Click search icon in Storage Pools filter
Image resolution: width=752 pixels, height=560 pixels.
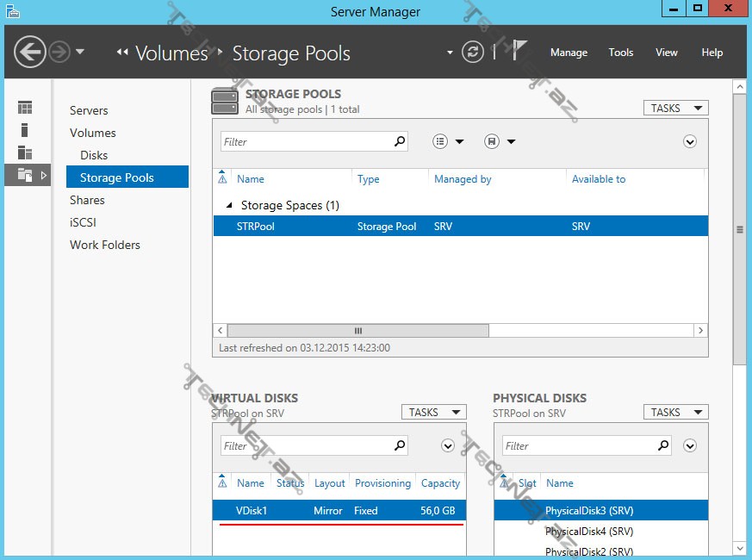(x=400, y=141)
